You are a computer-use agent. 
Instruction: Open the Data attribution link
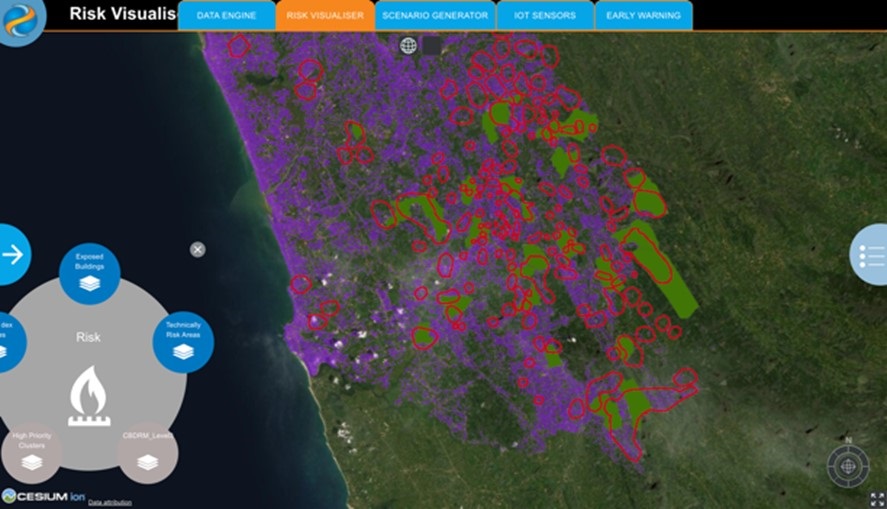tap(110, 502)
